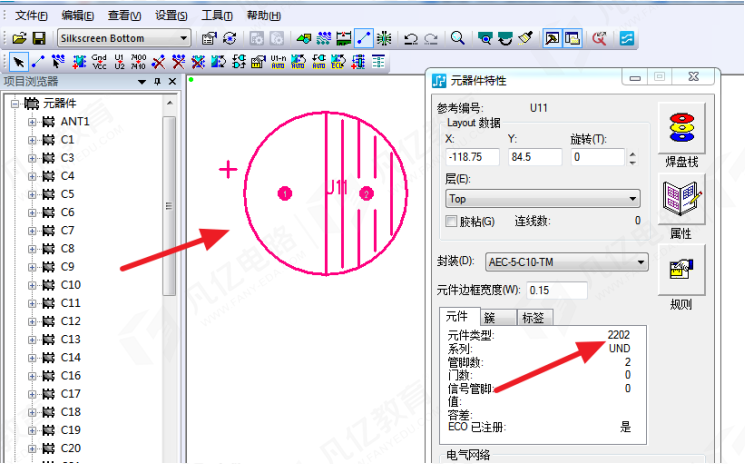This screenshot has width=745, height=464.
Task: Select C7 in the component tree
Action: 67,231
